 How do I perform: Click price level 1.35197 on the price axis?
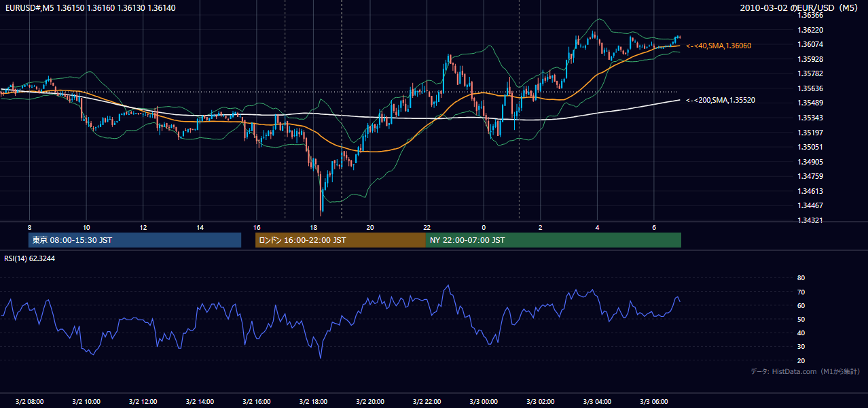810,133
